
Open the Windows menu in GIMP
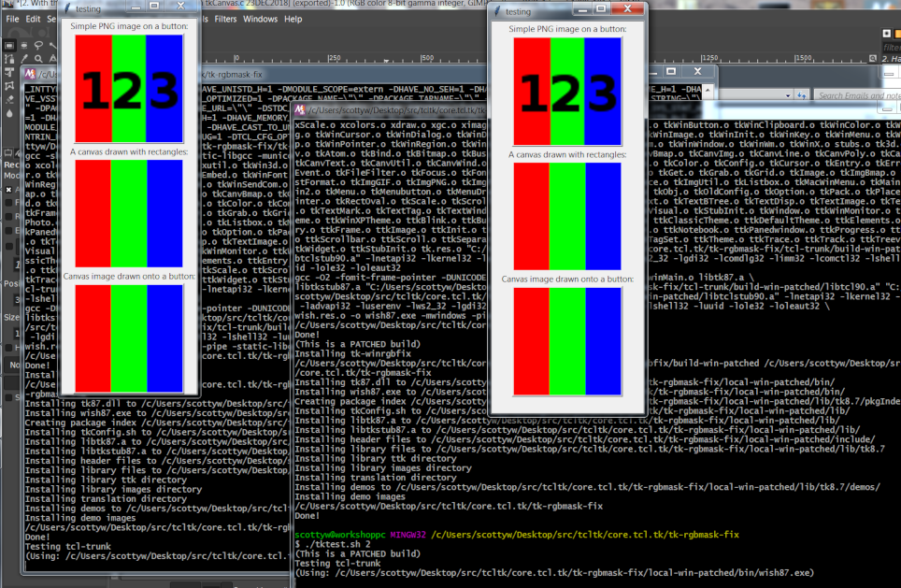pyautogui.click(x=261, y=19)
